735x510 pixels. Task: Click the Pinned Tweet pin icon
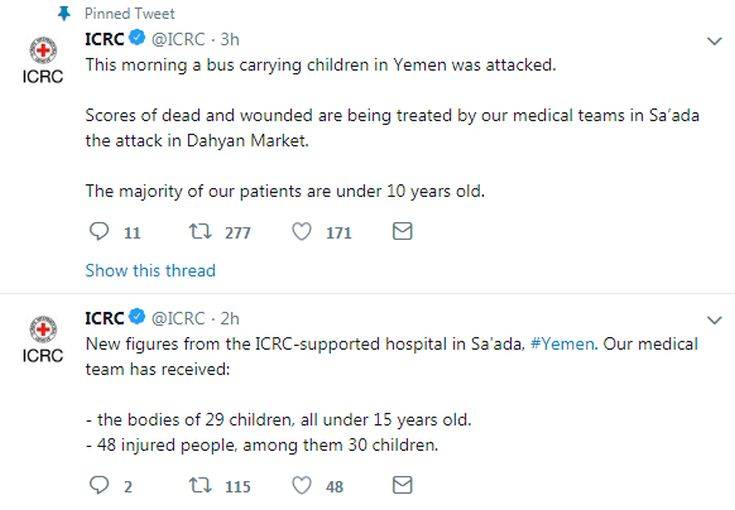[63, 14]
